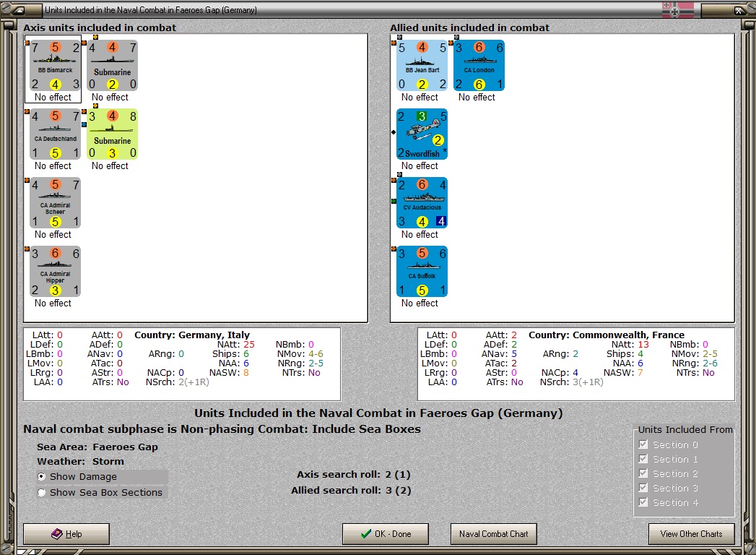Select the CA London unit counter
This screenshot has width=756, height=555.
tap(479, 66)
